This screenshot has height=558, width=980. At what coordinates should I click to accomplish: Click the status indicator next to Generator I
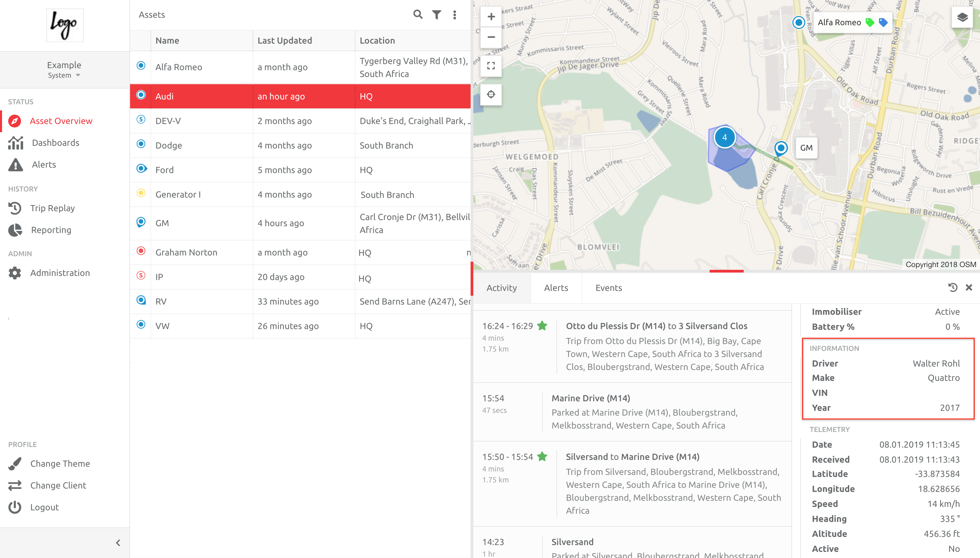pos(141,193)
